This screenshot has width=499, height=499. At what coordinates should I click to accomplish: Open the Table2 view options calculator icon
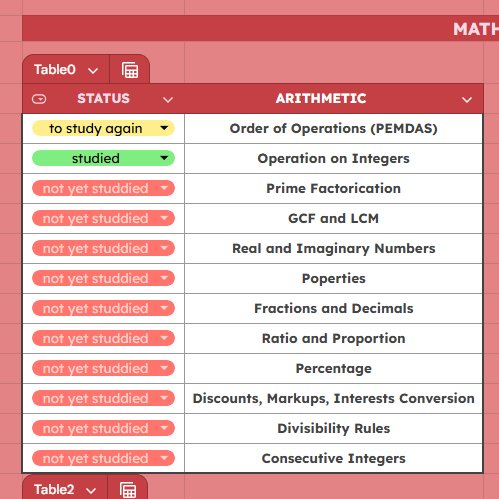pos(128,490)
